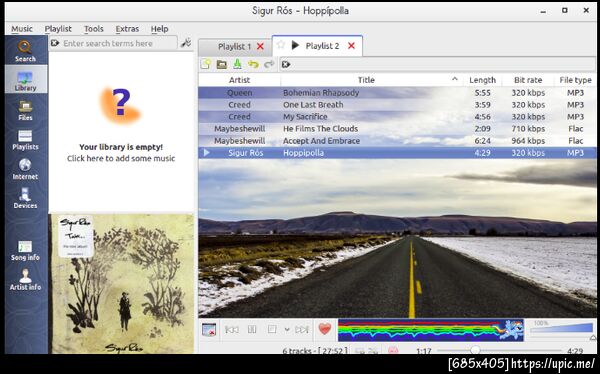Show the Song info pane
This screenshot has width=600, height=374.
pyautogui.click(x=25, y=251)
